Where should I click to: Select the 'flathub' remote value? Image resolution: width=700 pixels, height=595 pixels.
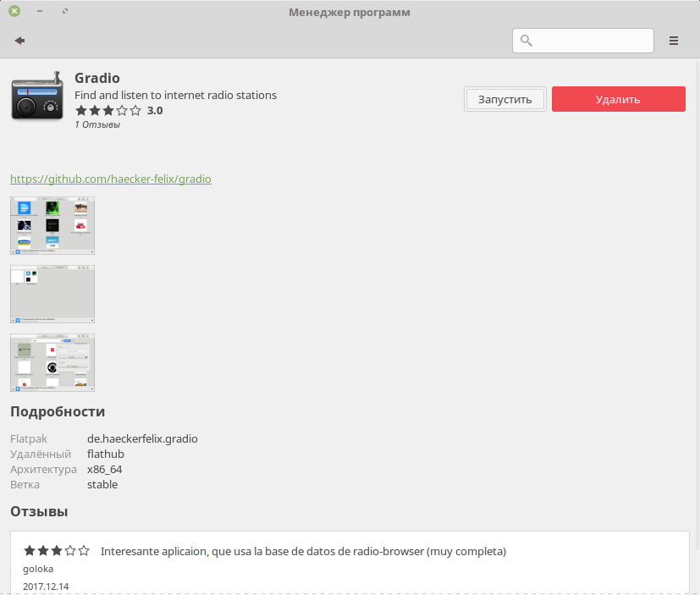tap(106, 454)
